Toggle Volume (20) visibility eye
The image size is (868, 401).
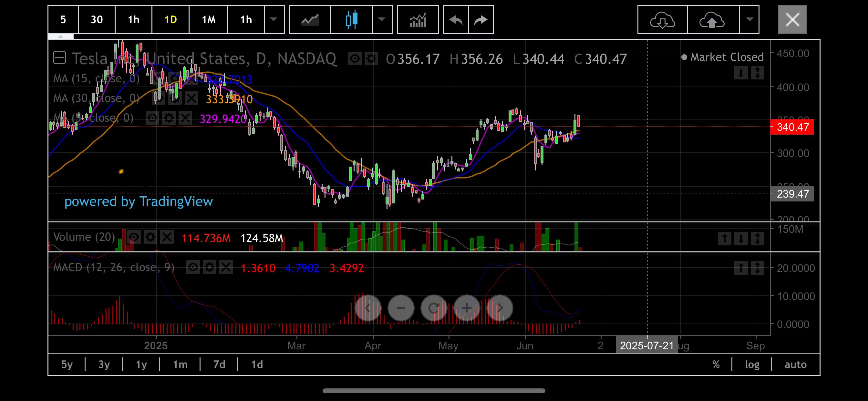pos(134,237)
